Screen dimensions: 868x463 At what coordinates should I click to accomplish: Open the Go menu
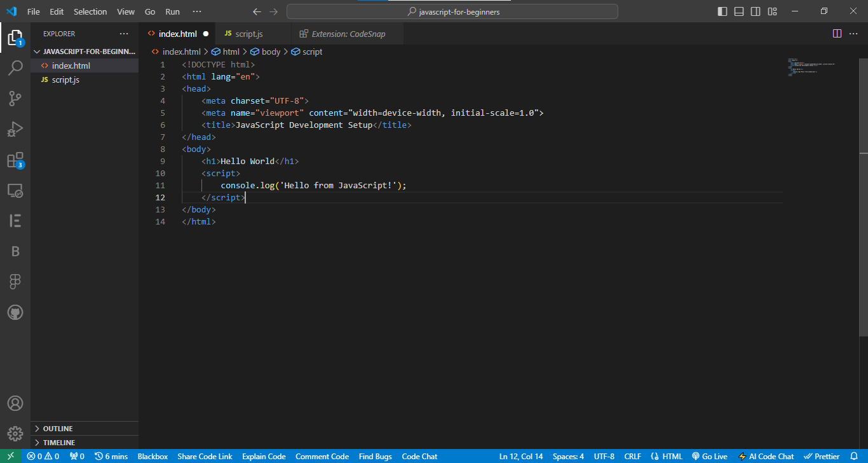(150, 11)
